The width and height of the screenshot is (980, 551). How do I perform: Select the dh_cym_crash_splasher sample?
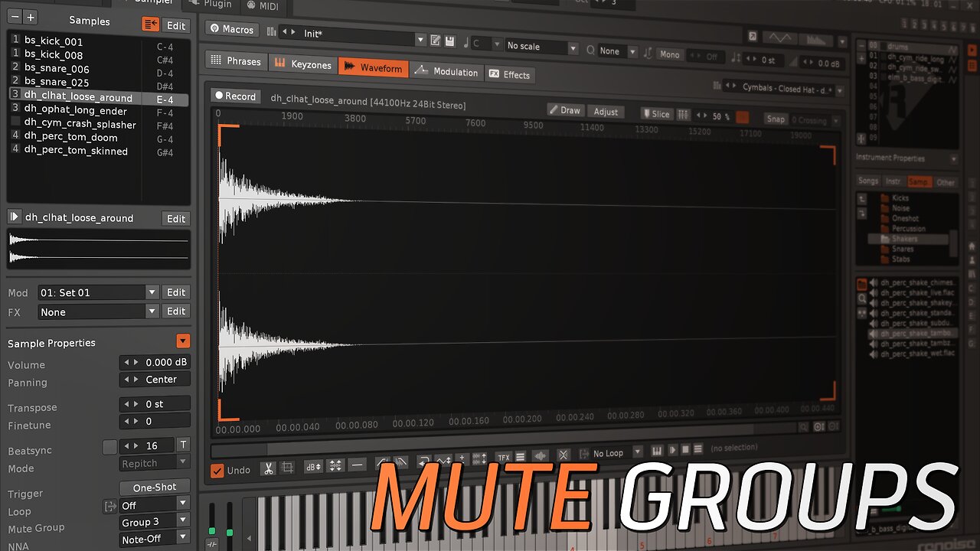80,124
